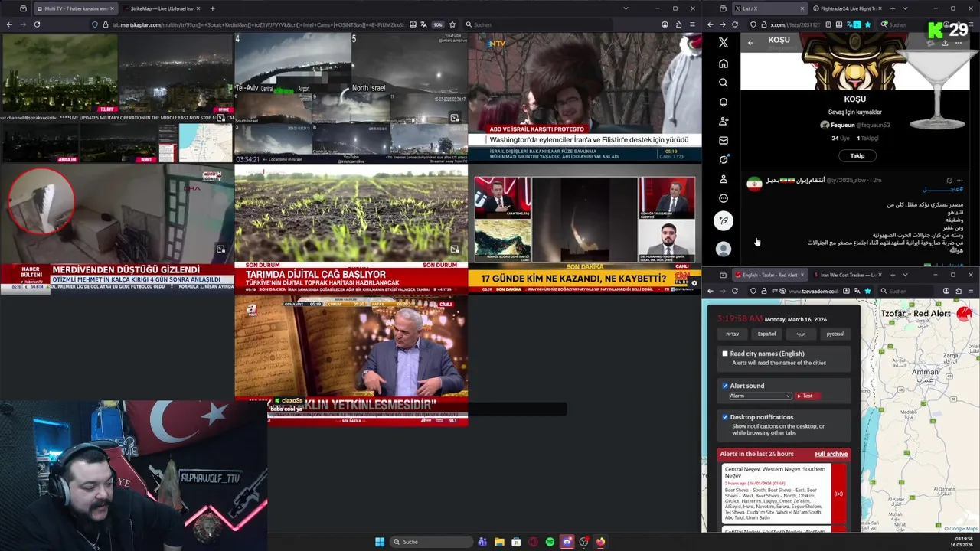The width and height of the screenshot is (980, 551).
Task: Share the KOŞU list
Action: pyautogui.click(x=944, y=42)
